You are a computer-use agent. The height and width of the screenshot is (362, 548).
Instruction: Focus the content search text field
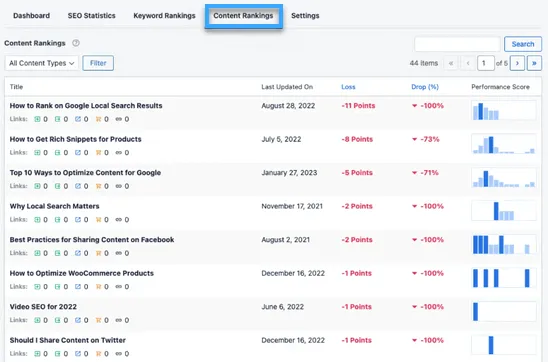457,44
